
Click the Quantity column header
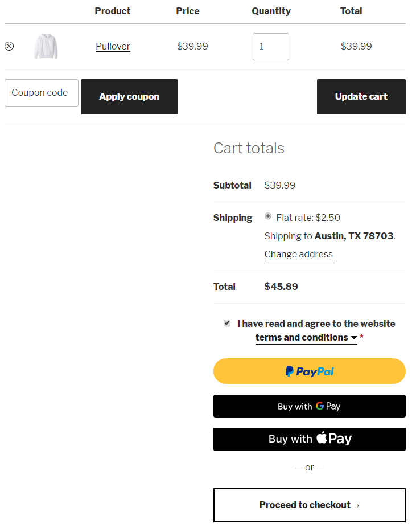tap(271, 11)
